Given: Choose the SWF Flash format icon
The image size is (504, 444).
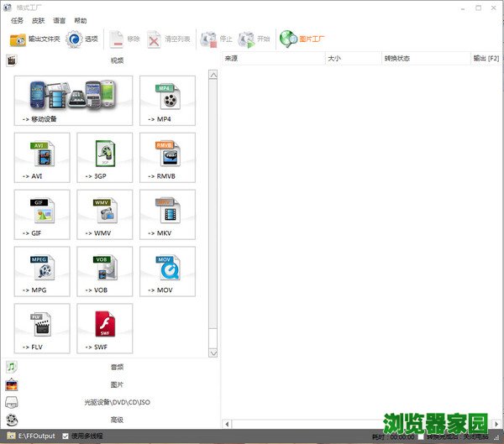Looking at the screenshot, I should point(104,328).
